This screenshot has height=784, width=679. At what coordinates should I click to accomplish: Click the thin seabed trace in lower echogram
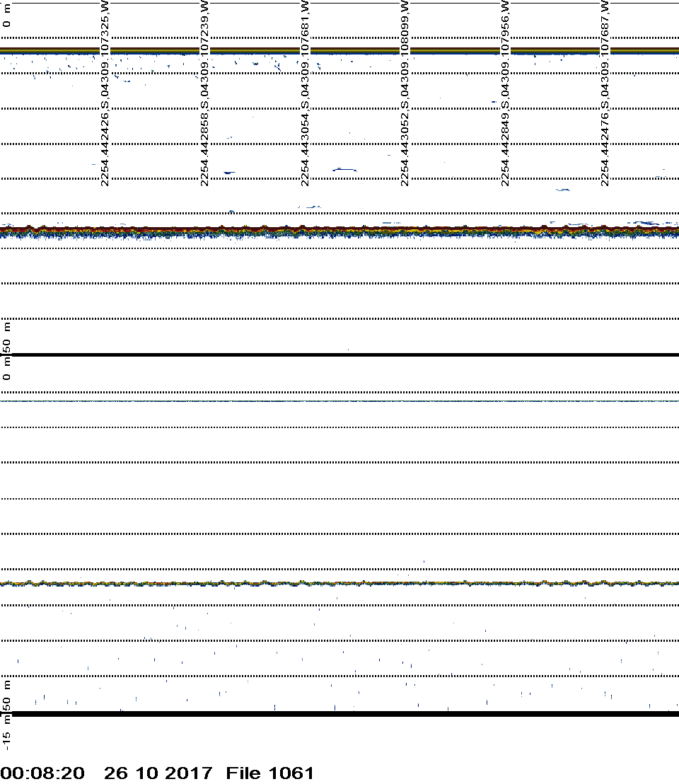[339, 583]
